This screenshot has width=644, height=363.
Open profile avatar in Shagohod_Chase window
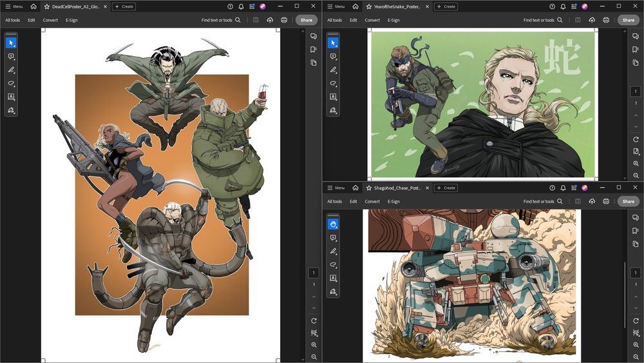(x=585, y=188)
